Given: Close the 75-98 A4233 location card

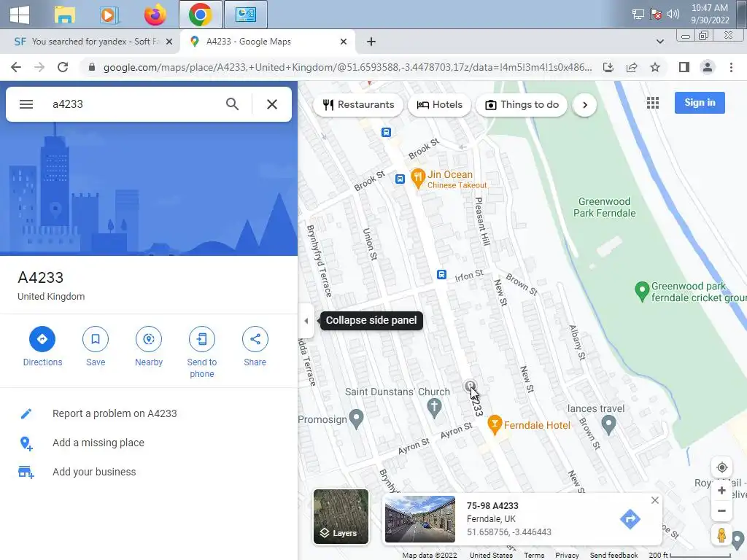Looking at the screenshot, I should [655, 500].
